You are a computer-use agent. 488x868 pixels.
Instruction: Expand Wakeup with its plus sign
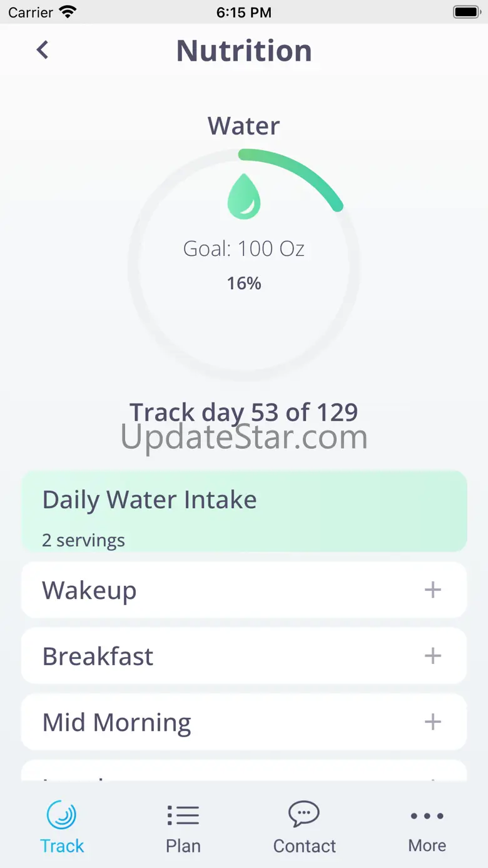[x=433, y=590]
